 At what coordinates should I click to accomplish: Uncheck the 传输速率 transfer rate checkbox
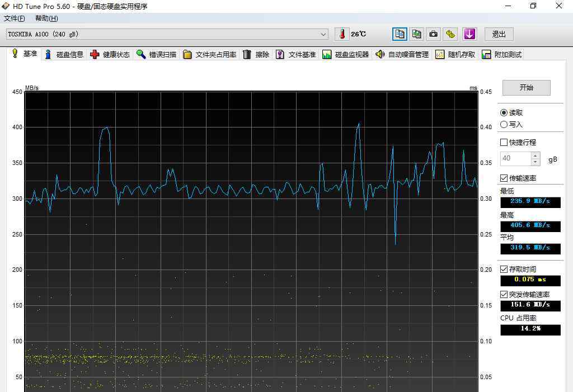(504, 178)
